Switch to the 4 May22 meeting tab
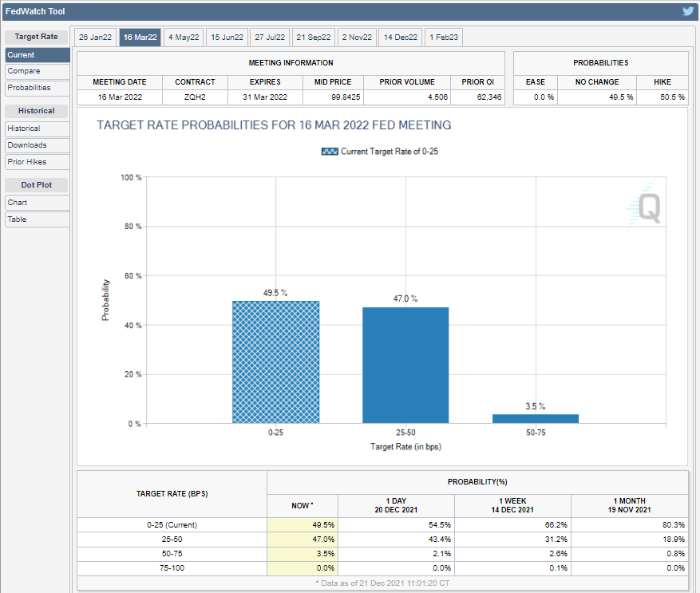The image size is (700, 593). [x=184, y=38]
